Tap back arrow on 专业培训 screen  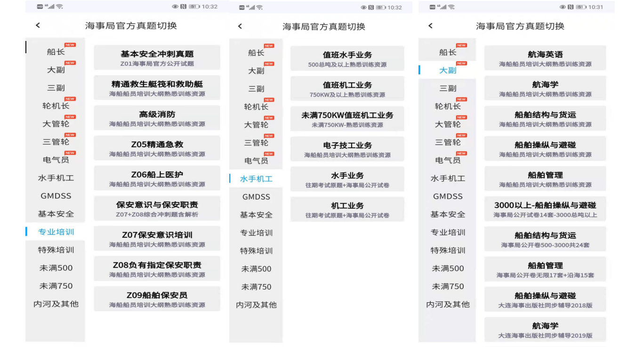click(x=38, y=25)
